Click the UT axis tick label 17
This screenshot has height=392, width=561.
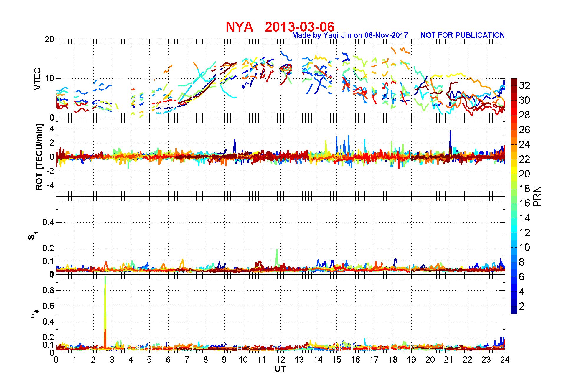tap(374, 360)
